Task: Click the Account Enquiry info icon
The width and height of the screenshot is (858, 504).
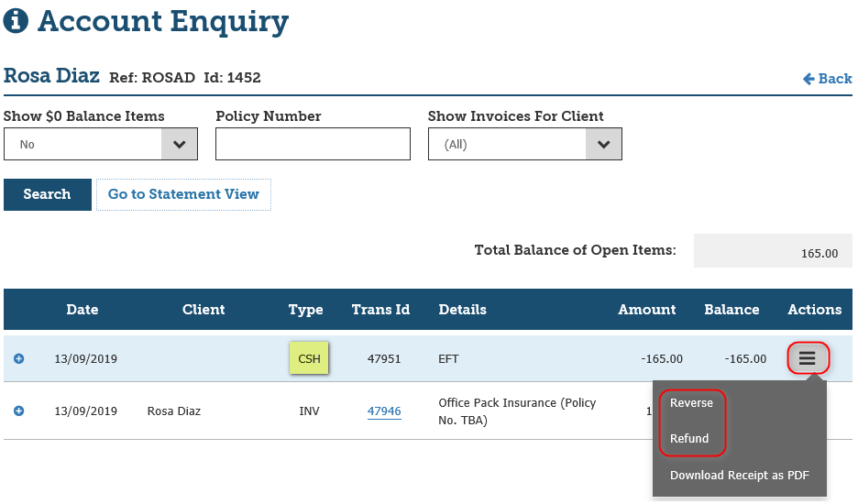Action: click(16, 21)
